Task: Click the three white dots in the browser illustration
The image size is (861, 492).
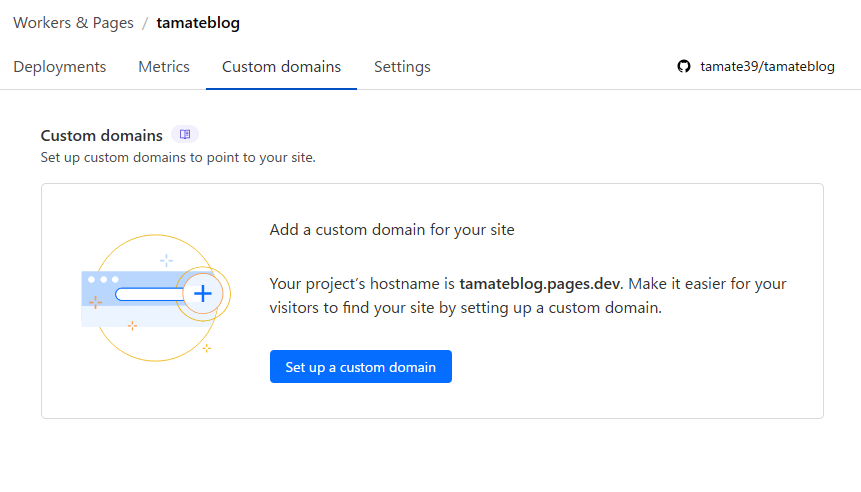Action: (102, 279)
